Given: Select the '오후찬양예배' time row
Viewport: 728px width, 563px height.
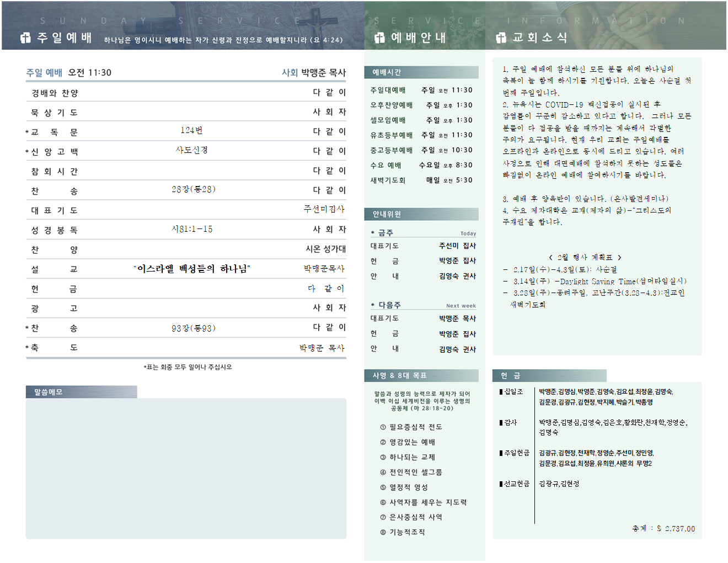Looking at the screenshot, I should point(421,105).
